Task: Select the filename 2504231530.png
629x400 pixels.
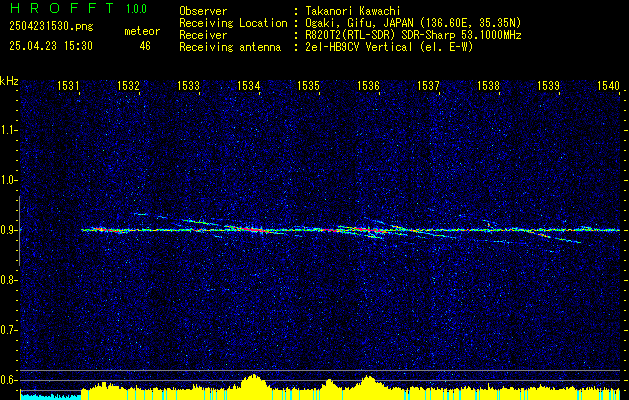Action: pos(51,27)
